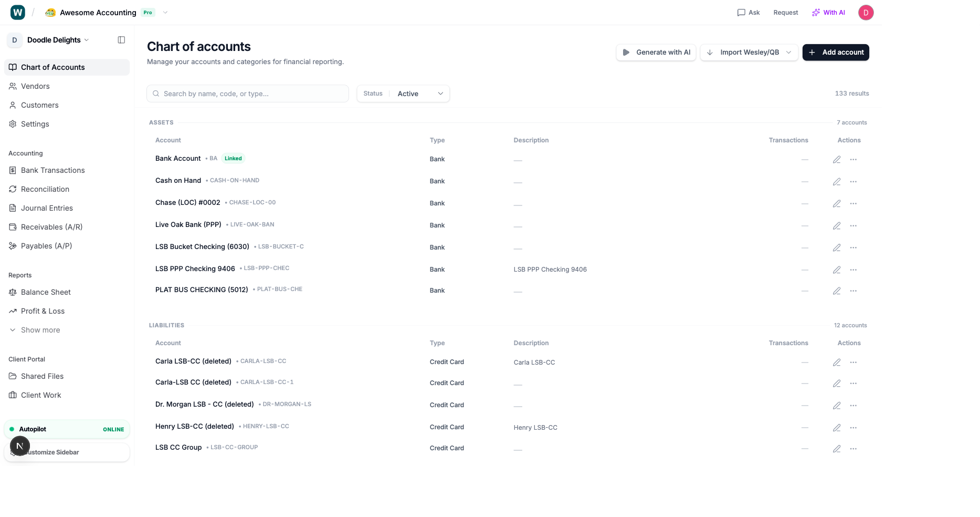Screen dimensions: 980x517
Task: Click the Add account button
Action: (x=836, y=53)
